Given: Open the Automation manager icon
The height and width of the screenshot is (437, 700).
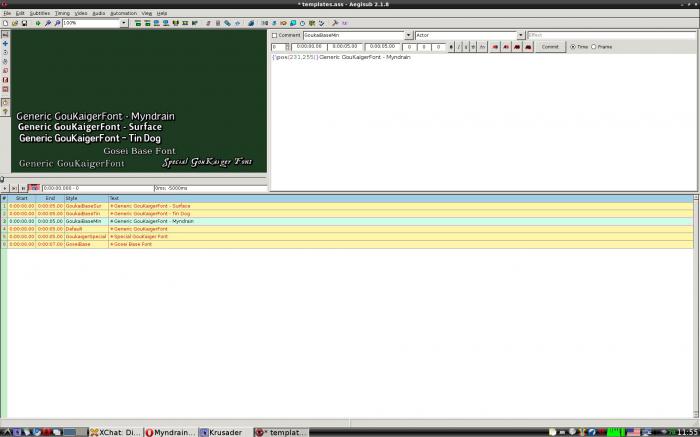Looking at the screenshot, I should 251,23.
